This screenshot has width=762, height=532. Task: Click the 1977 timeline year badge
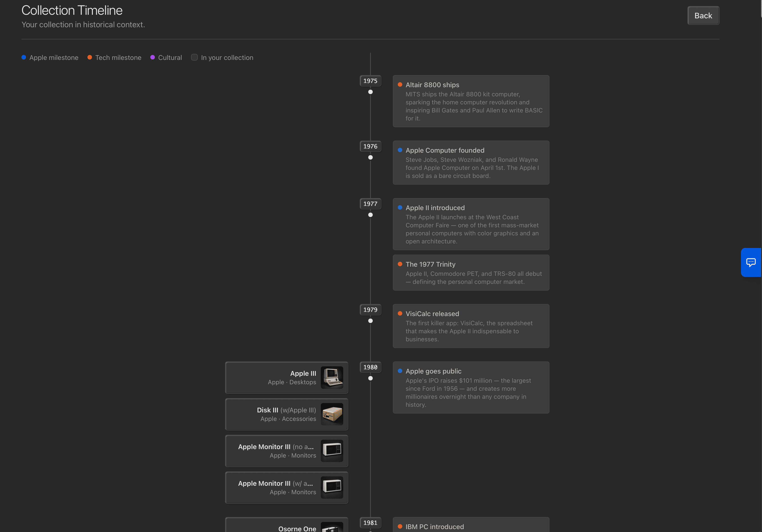point(370,204)
